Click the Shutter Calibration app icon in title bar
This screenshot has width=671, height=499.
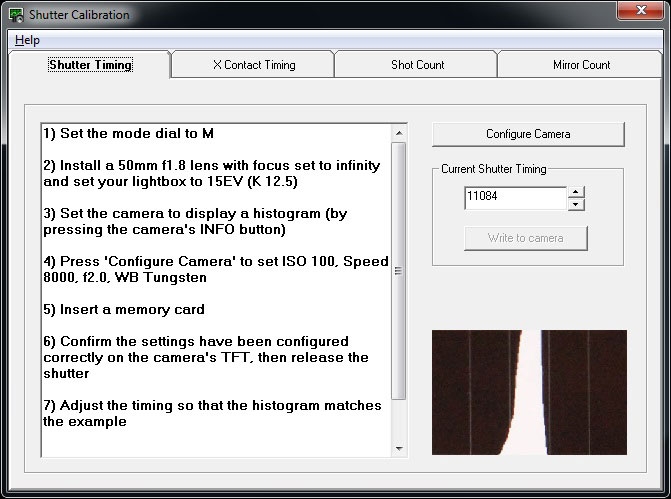(16, 15)
